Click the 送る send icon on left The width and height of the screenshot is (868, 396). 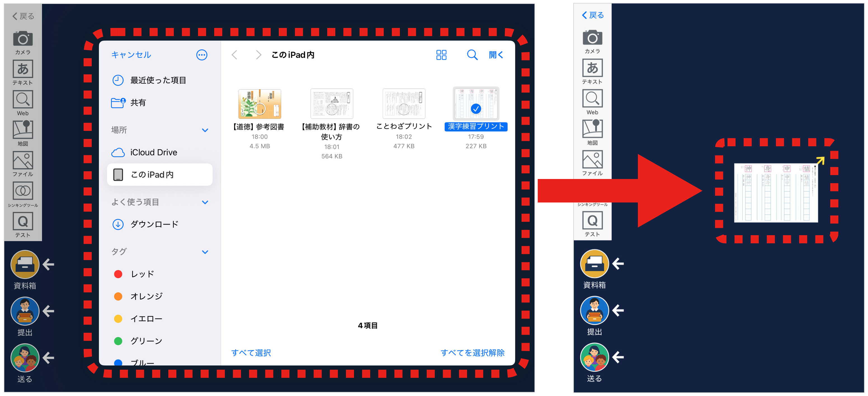25,358
